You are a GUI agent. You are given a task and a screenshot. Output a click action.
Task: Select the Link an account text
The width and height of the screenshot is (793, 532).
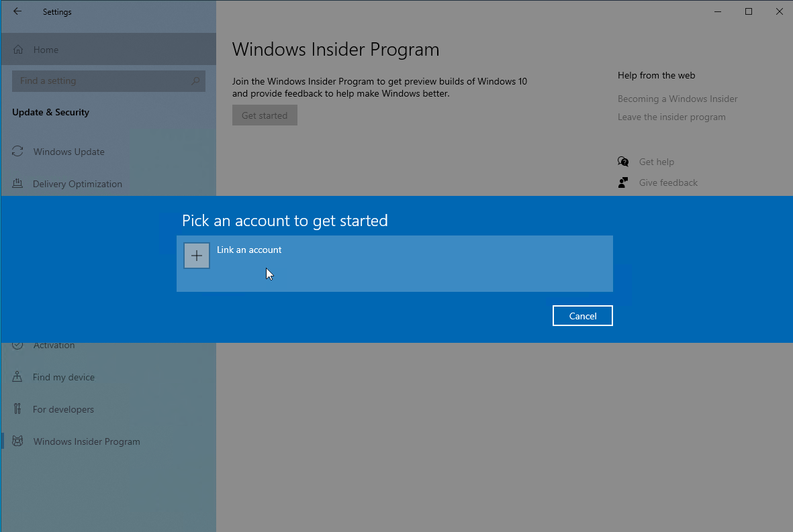249,250
